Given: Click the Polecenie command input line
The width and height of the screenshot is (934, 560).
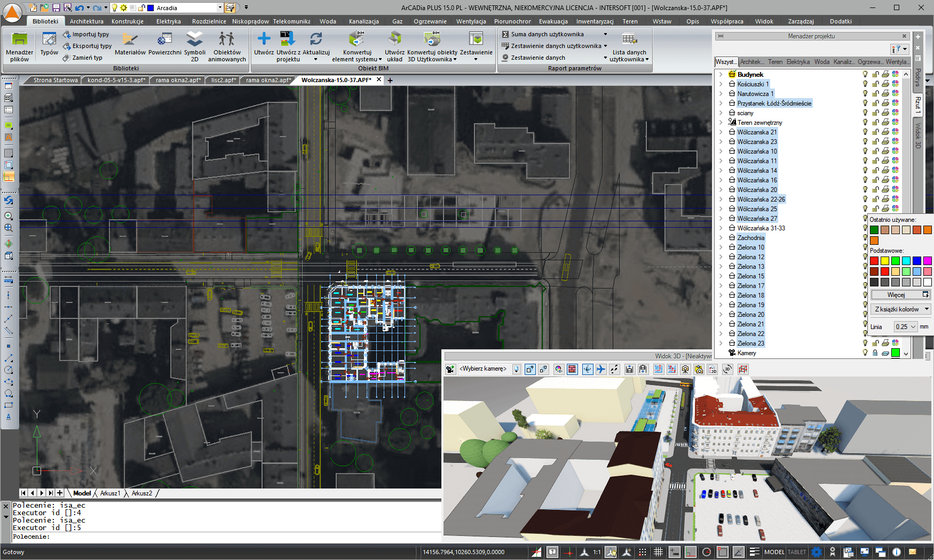Looking at the screenshot, I should tap(226, 537).
